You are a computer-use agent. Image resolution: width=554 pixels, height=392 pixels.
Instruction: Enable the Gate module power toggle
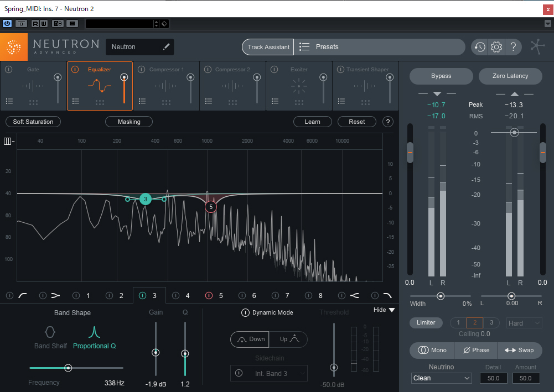pyautogui.click(x=9, y=70)
